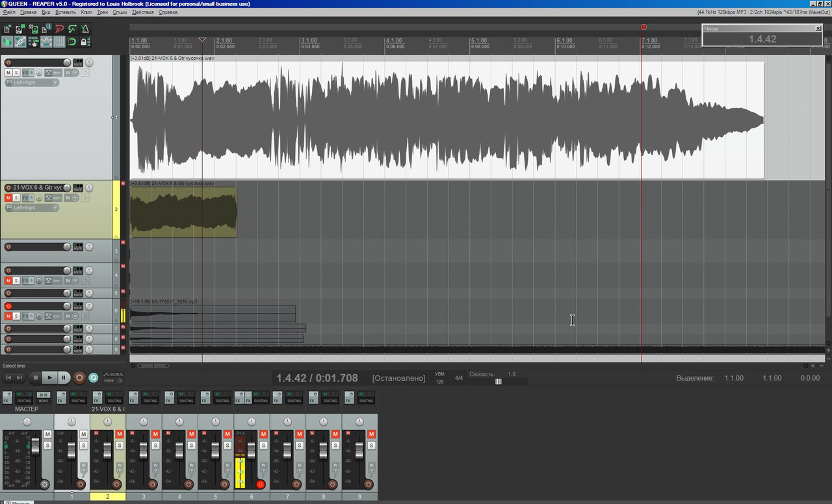
Task: Go to project end transport button
Action: pyautogui.click(x=19, y=377)
